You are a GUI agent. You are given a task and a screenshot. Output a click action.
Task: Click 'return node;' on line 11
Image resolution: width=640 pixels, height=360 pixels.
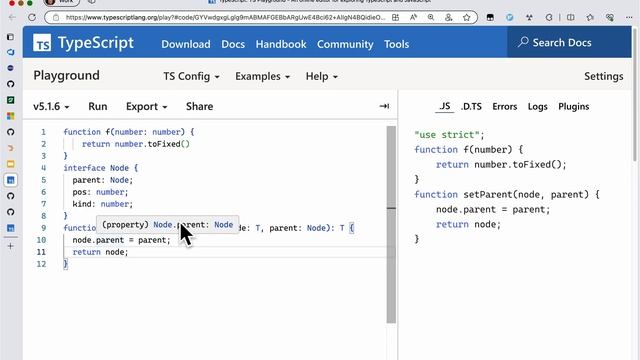coord(100,252)
